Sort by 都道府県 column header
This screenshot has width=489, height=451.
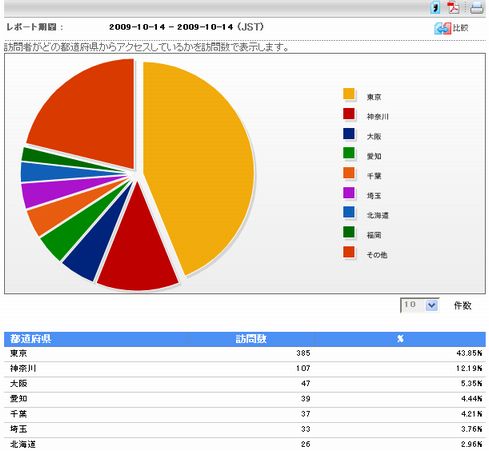(x=30, y=339)
